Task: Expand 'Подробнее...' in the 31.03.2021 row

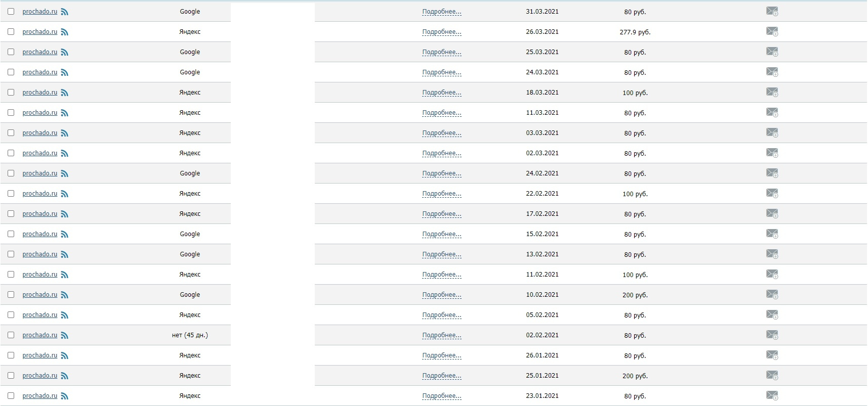Action: pyautogui.click(x=442, y=12)
